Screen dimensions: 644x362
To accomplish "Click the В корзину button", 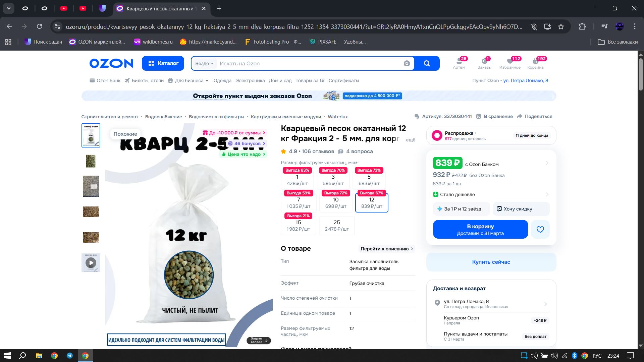I will click(x=480, y=229).
